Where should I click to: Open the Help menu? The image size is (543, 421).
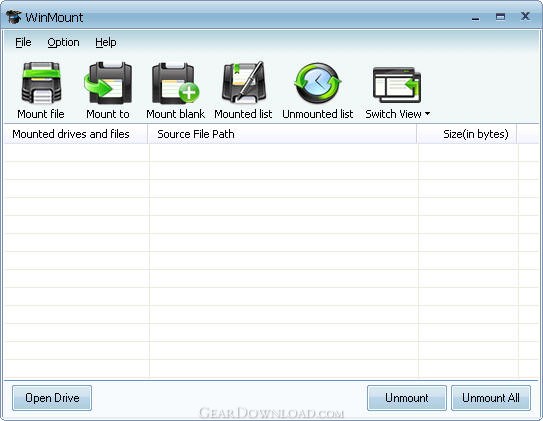106,42
